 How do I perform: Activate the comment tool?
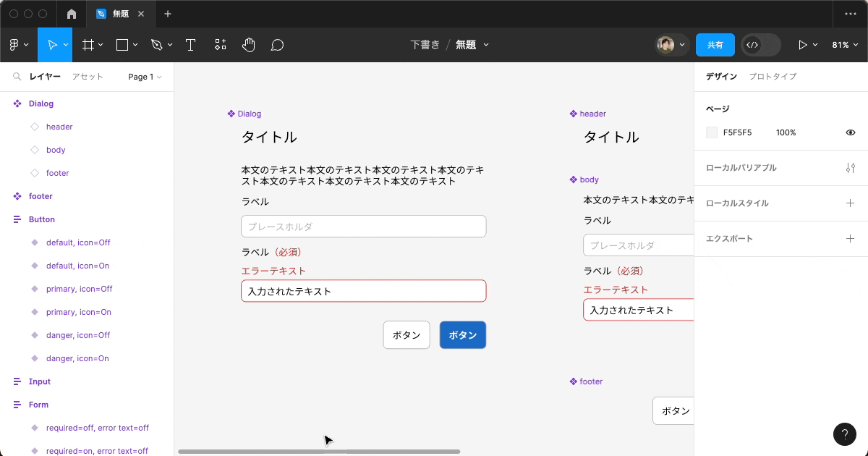click(276, 44)
